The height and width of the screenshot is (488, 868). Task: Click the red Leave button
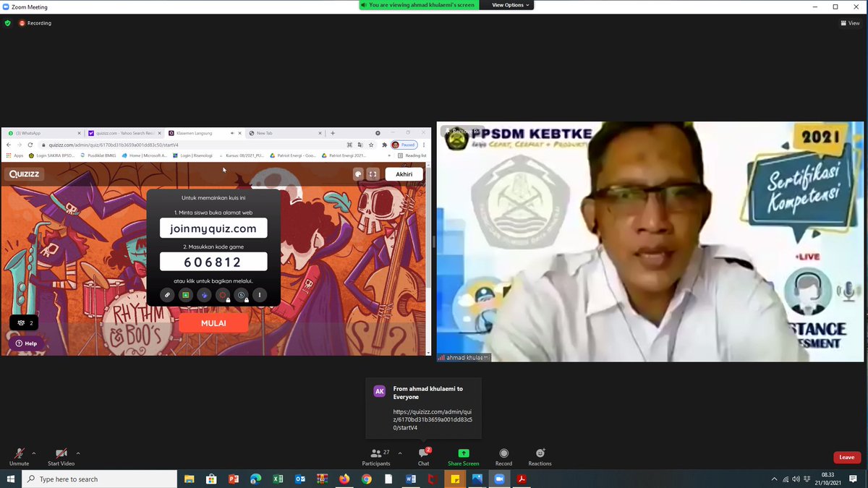click(846, 457)
